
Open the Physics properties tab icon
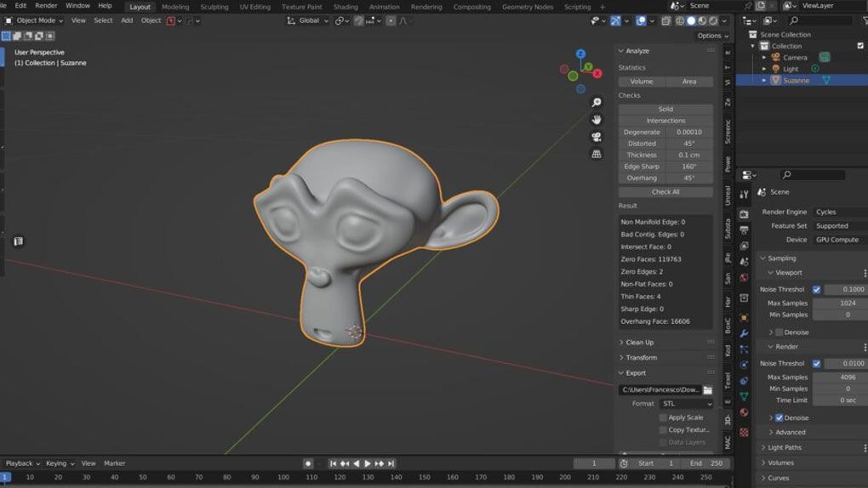(744, 365)
